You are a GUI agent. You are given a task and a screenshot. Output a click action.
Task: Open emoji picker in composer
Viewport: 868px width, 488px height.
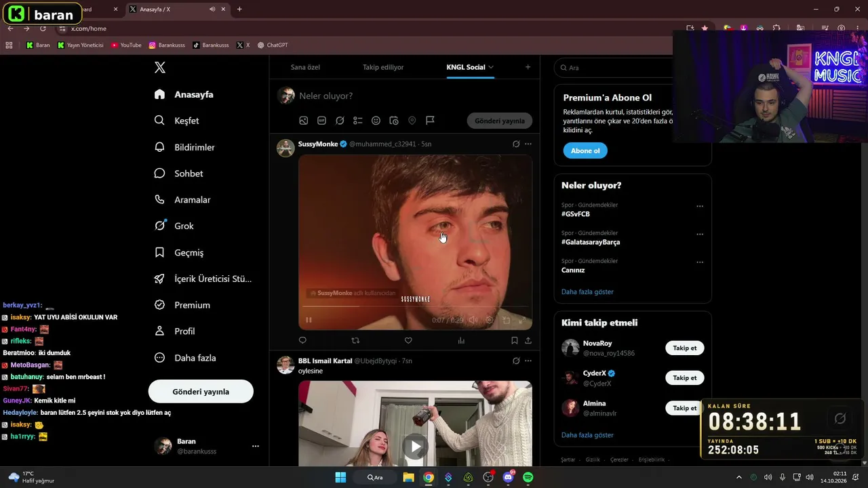[x=376, y=121]
